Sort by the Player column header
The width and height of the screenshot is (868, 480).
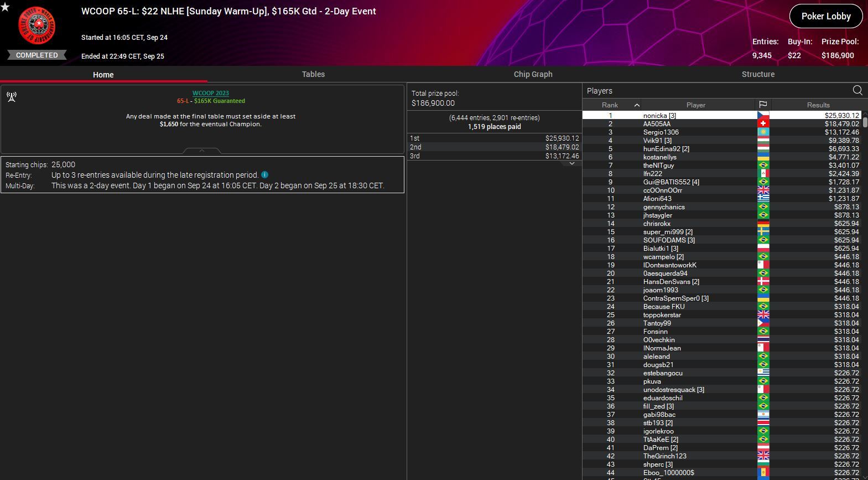coord(695,105)
